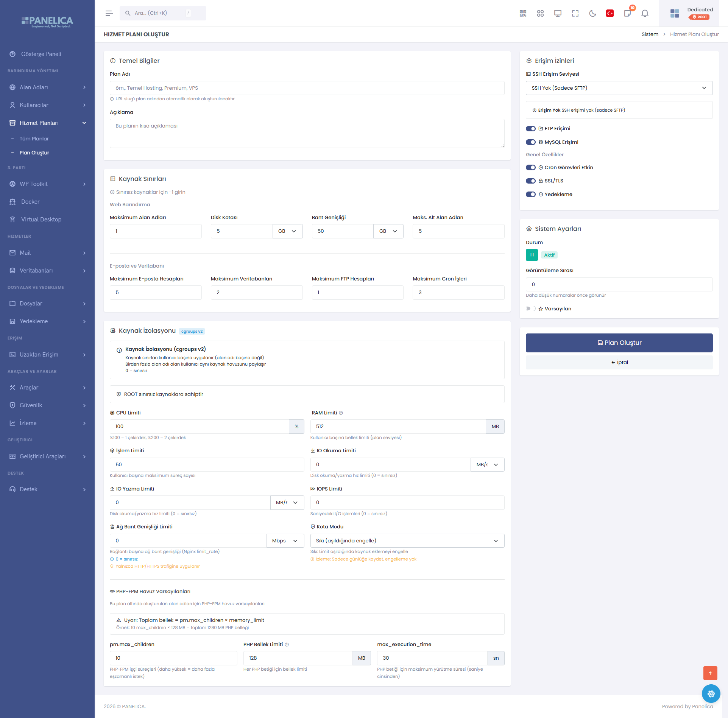
Task: Disable the FTP Erişimi toggle
Action: tap(531, 129)
